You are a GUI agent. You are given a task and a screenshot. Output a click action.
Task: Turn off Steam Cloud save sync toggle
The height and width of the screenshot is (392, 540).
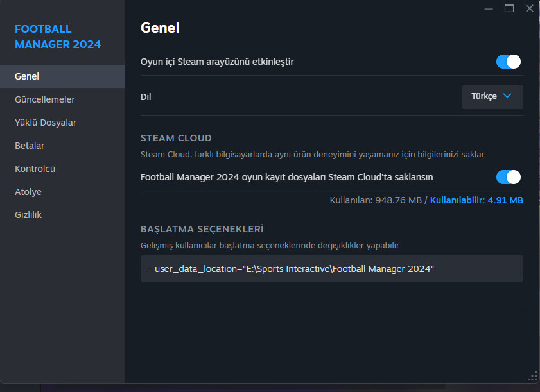point(508,176)
